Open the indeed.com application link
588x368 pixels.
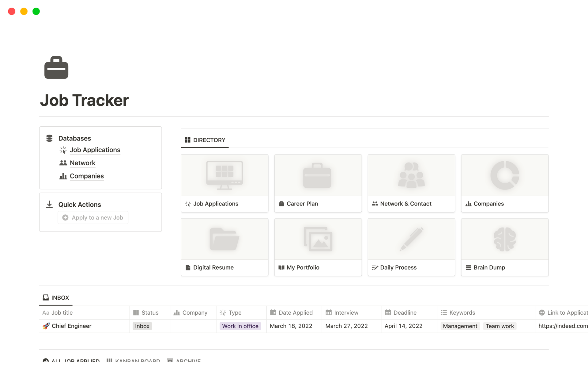[x=563, y=326]
